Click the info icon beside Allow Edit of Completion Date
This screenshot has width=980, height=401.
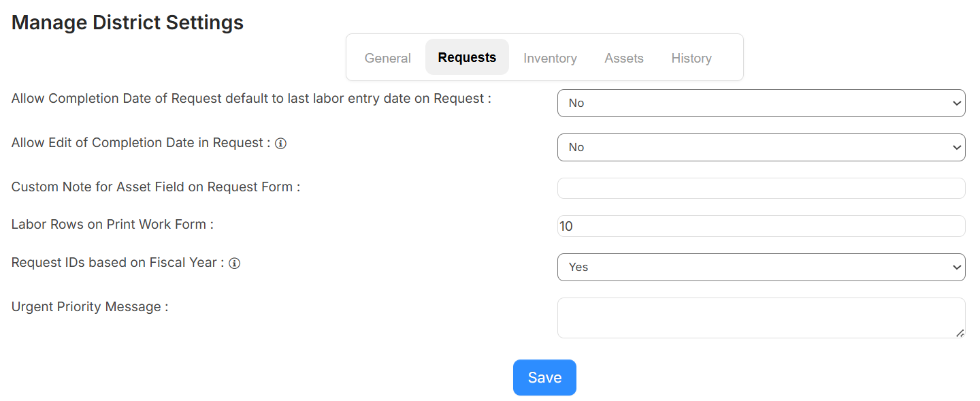(281, 143)
